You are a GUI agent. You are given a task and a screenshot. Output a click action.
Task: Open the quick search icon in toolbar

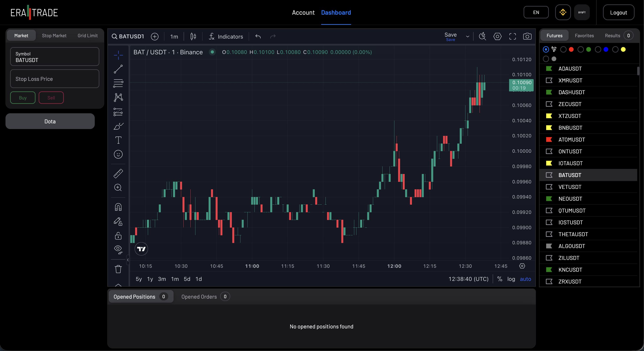coord(482,36)
